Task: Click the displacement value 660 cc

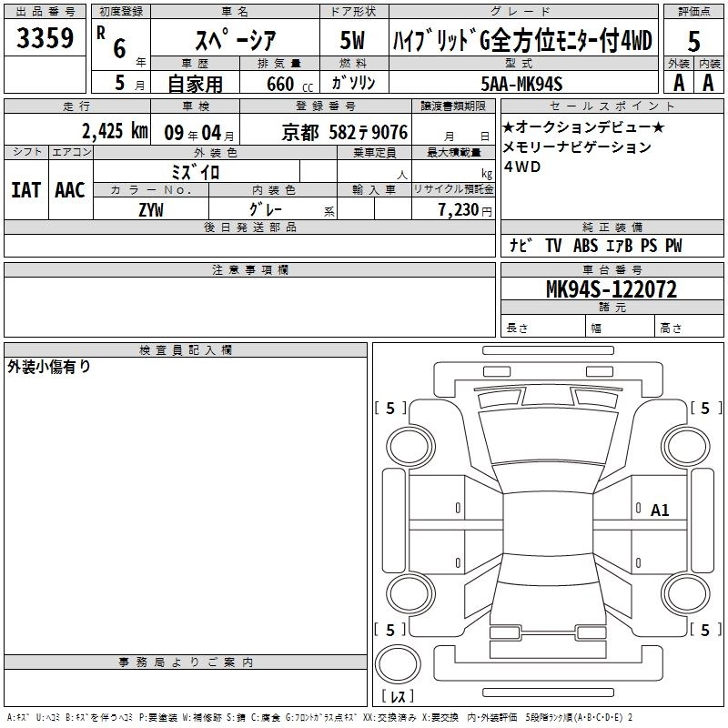Action: (289, 85)
